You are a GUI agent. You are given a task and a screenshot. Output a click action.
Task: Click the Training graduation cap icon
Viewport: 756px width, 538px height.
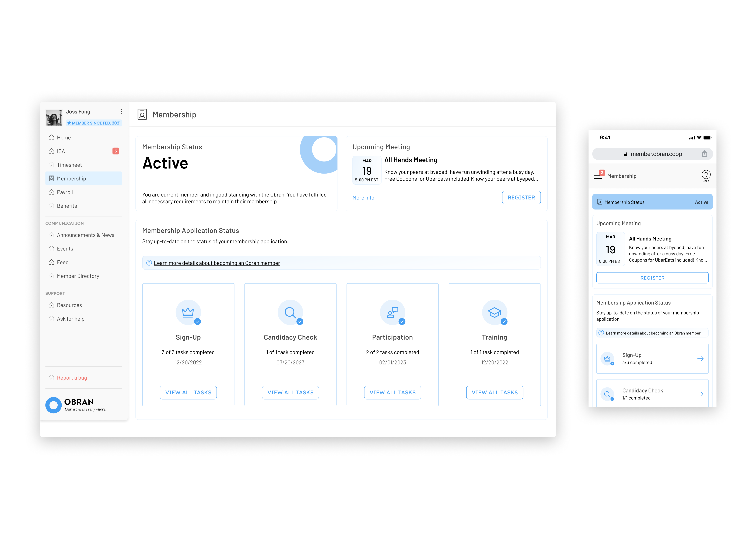click(495, 312)
